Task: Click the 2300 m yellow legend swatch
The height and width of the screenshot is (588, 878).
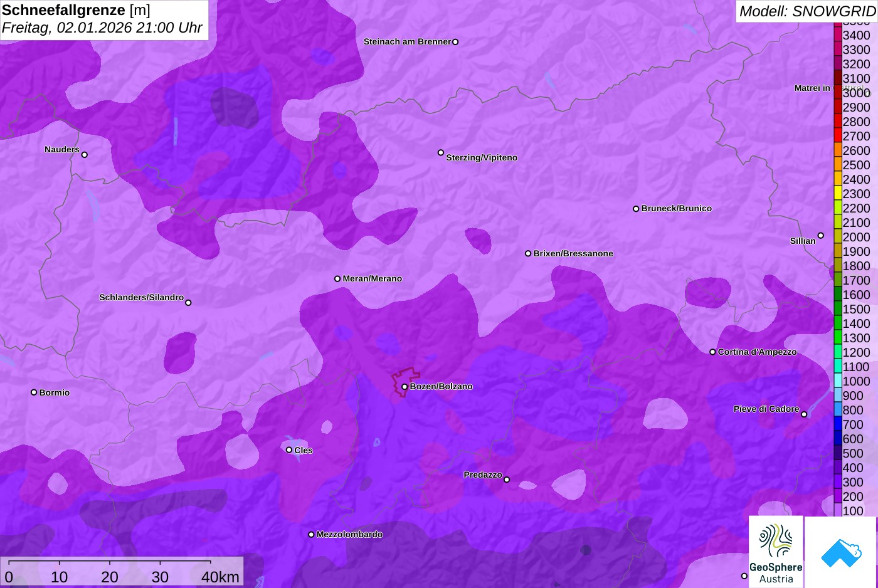Action: (838, 193)
